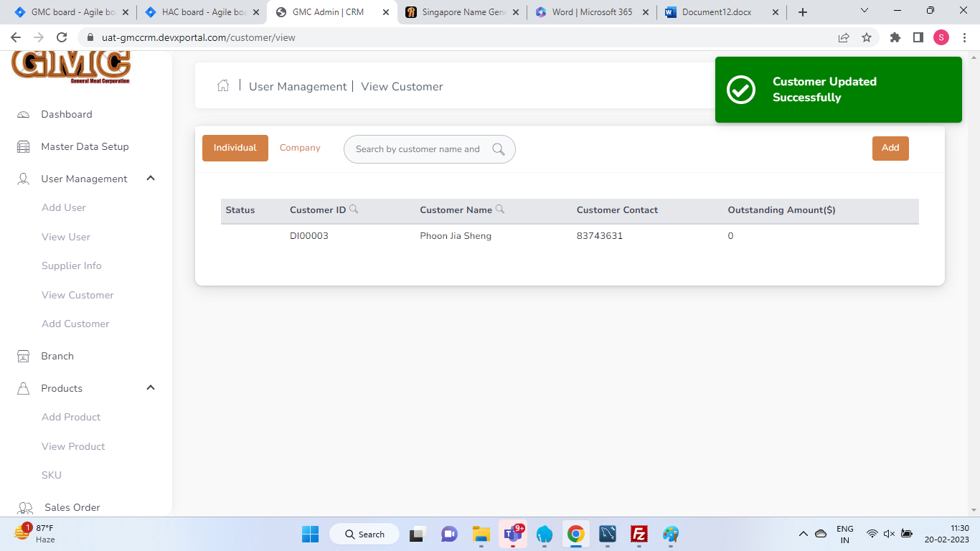This screenshot has width=980, height=551.
Task: Click the customer name search field
Action: (x=418, y=149)
